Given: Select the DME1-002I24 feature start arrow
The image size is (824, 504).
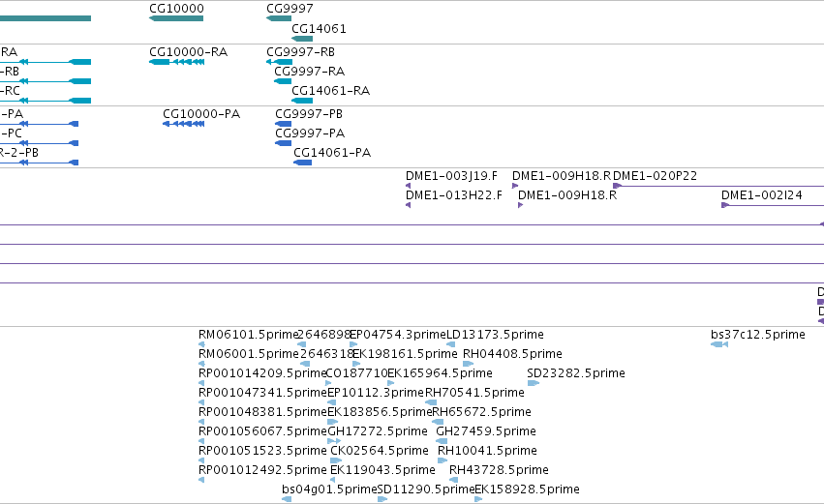Looking at the screenshot, I should pyautogui.click(x=725, y=205).
